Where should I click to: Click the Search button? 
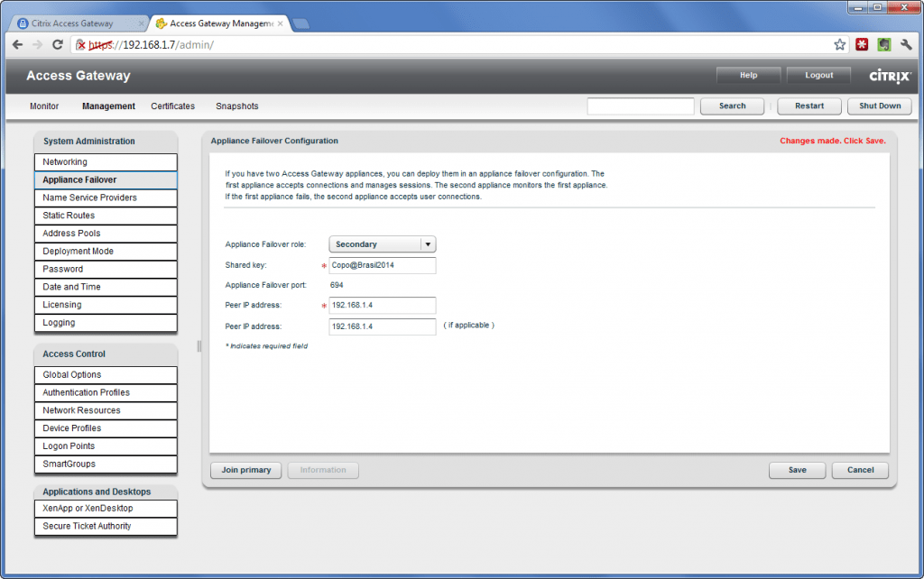coord(732,106)
